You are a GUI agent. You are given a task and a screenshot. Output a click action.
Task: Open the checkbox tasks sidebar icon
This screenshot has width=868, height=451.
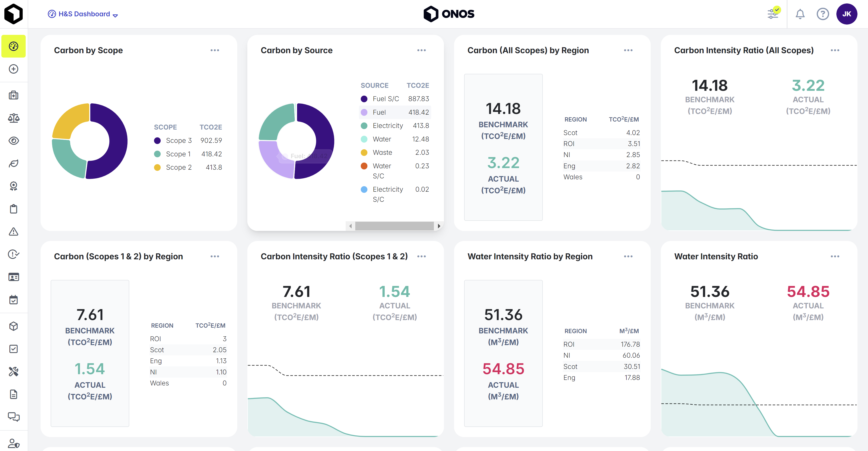(14, 349)
